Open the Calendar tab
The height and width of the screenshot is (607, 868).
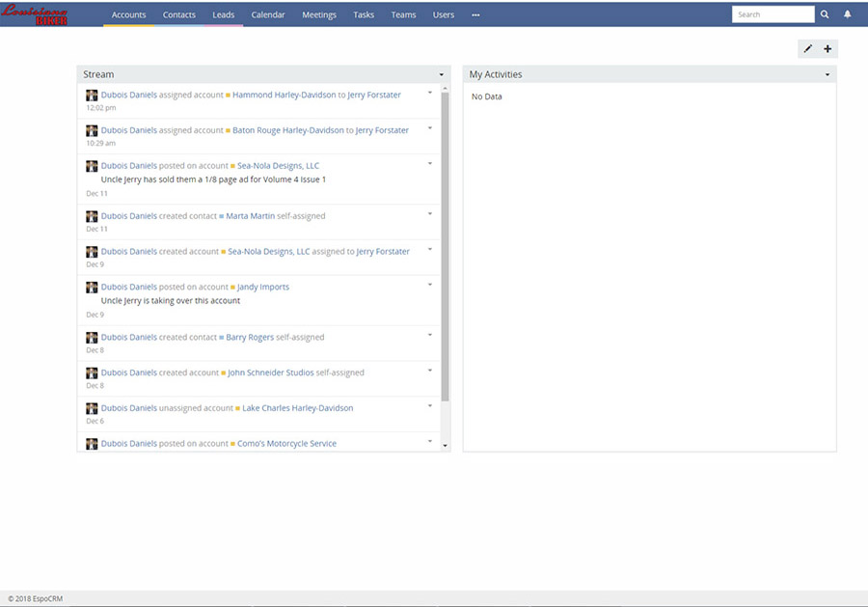[x=268, y=14]
